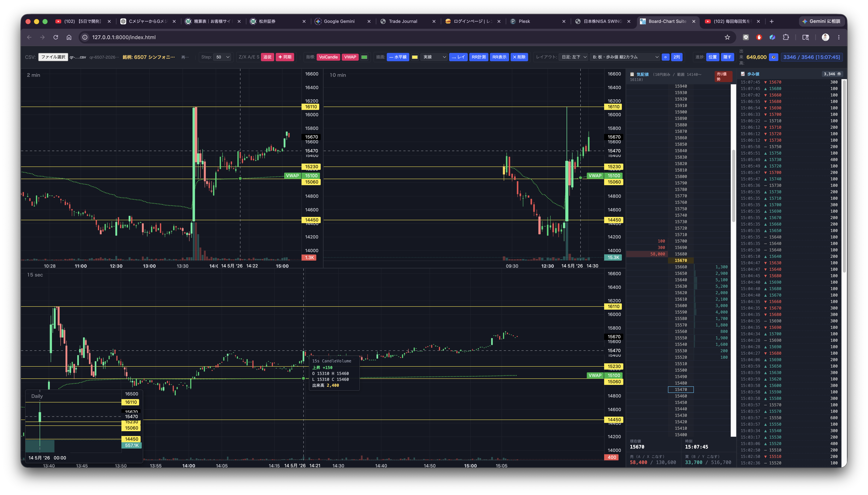Open the 実線 line style dropdown
868x495 pixels.
click(x=434, y=57)
